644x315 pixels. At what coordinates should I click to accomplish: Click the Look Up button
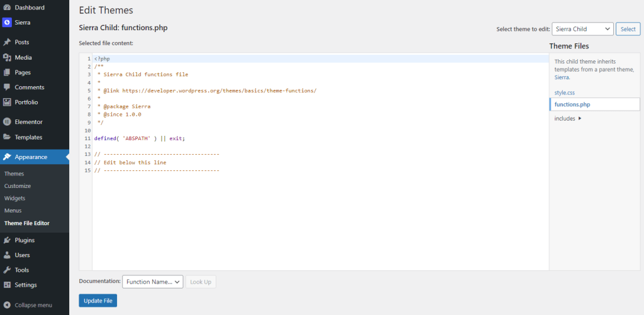pyautogui.click(x=201, y=282)
